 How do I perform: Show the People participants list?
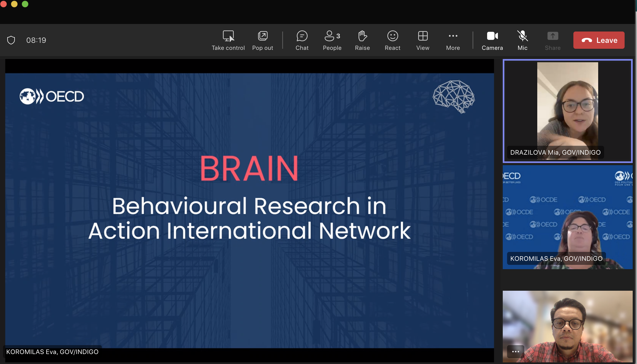(x=332, y=40)
